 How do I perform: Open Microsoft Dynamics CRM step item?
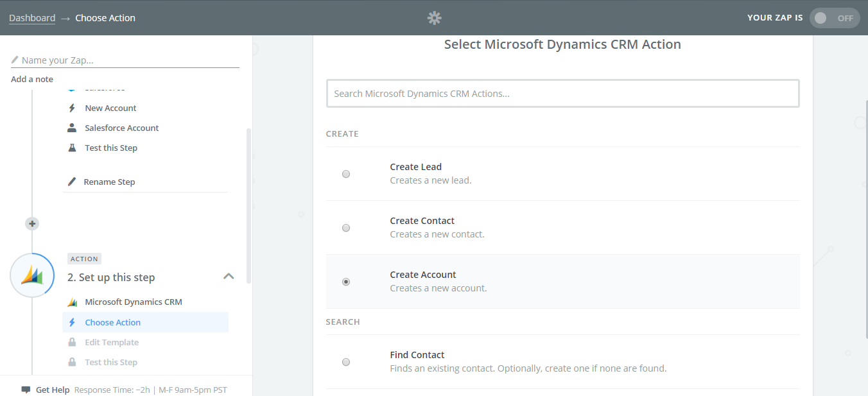134,302
